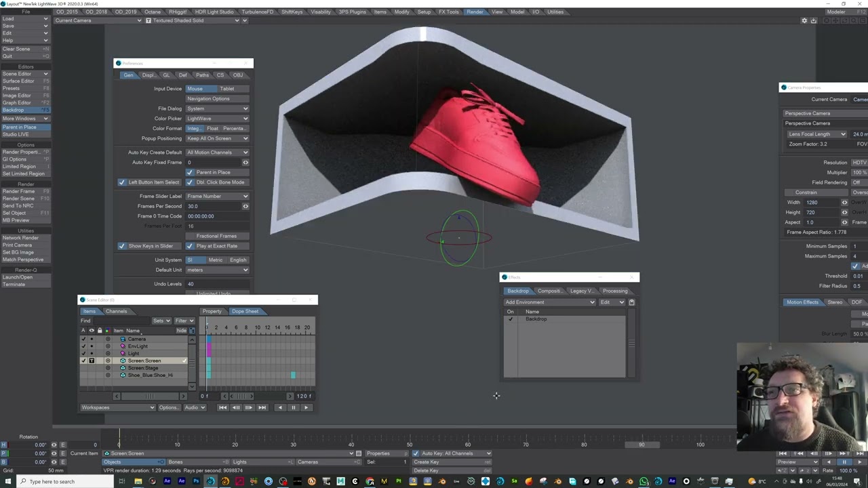The height and width of the screenshot is (488, 868).
Task: Open the Color Picker LightWave dropdown
Action: [217, 119]
